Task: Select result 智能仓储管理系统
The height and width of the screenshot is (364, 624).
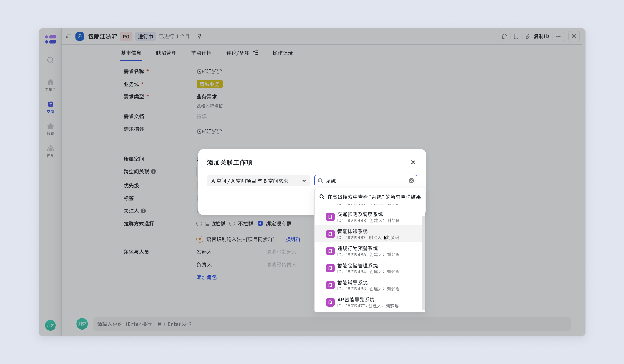Action: point(368,268)
